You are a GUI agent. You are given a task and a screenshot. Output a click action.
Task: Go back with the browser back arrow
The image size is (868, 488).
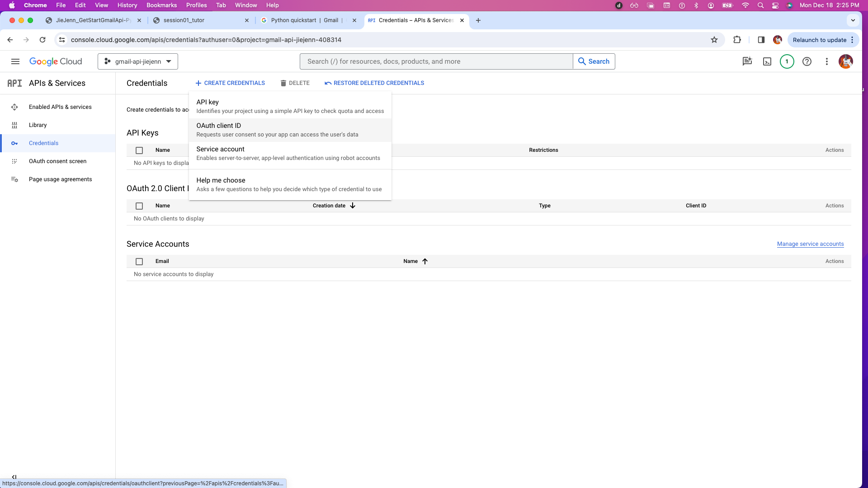click(10, 40)
